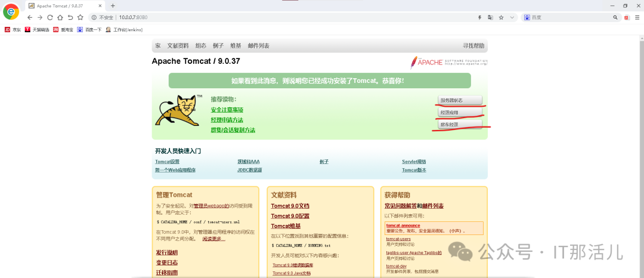Image resolution: width=644 pixels, height=278 pixels.
Task: Select the Apache Tomcat / 9.0.37 tab
Action: (66, 6)
